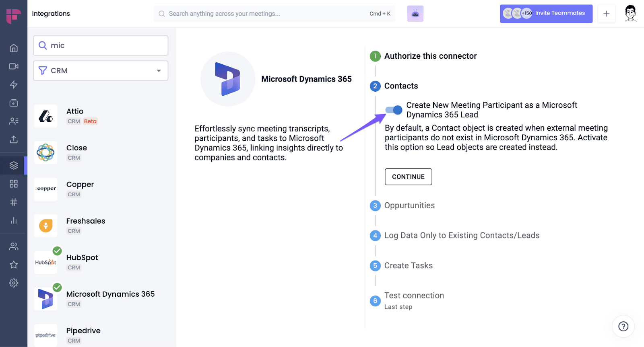Image resolution: width=644 pixels, height=347 pixels.
Task: Toggle create participant as Dynamics 365 Lead
Action: click(394, 110)
